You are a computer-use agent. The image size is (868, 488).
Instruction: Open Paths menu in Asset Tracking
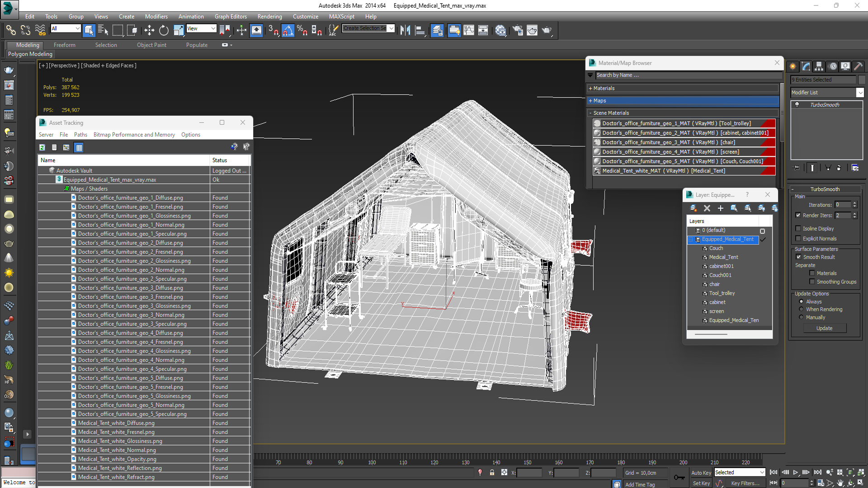(80, 135)
